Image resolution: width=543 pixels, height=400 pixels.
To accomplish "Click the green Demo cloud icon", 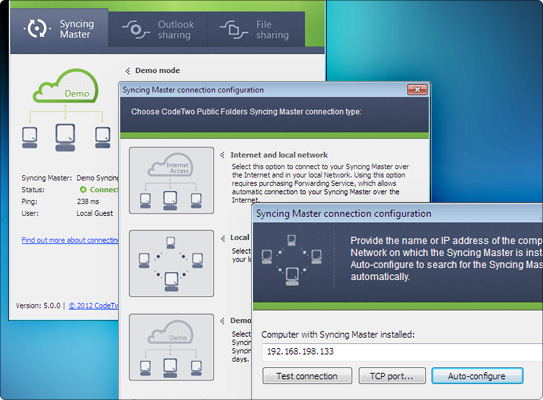I will tap(65, 86).
